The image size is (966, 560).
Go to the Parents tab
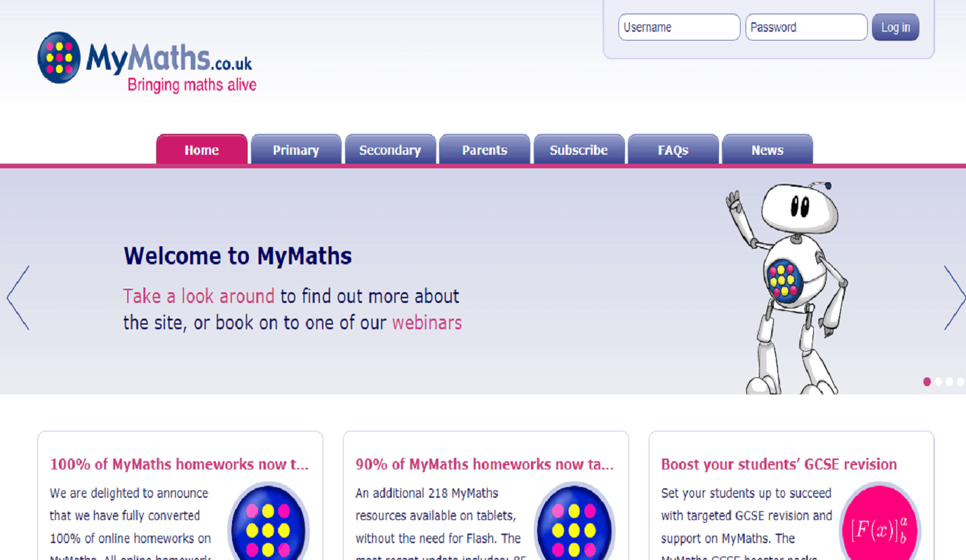pyautogui.click(x=484, y=150)
